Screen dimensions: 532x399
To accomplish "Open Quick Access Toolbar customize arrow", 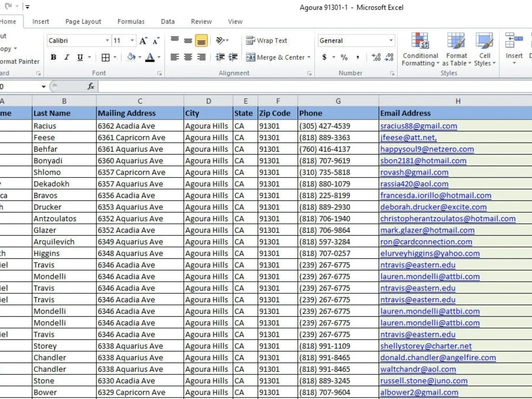I will pos(28,7).
